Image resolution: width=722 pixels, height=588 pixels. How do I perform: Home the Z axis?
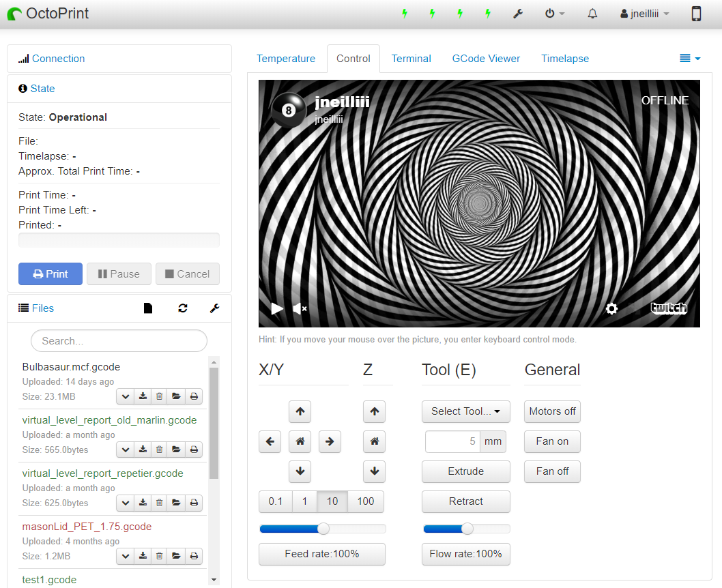point(375,442)
